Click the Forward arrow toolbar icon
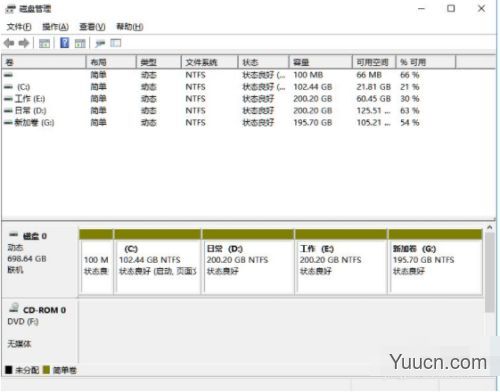Viewport: 500px width, 392px height. [24, 43]
